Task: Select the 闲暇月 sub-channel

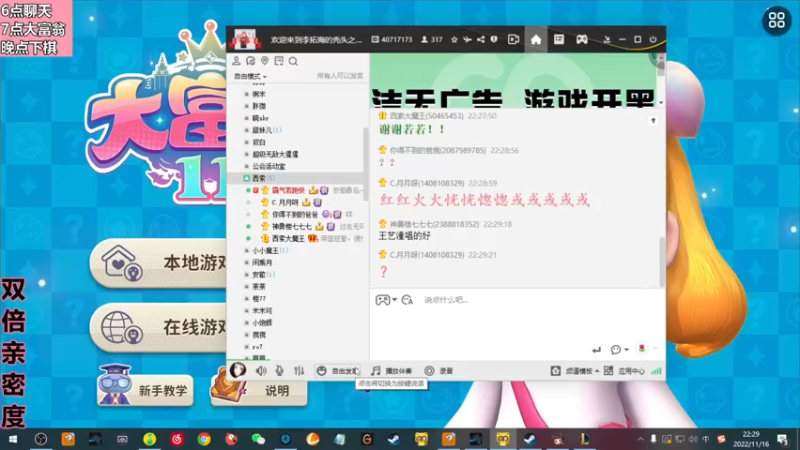Action: (262, 263)
